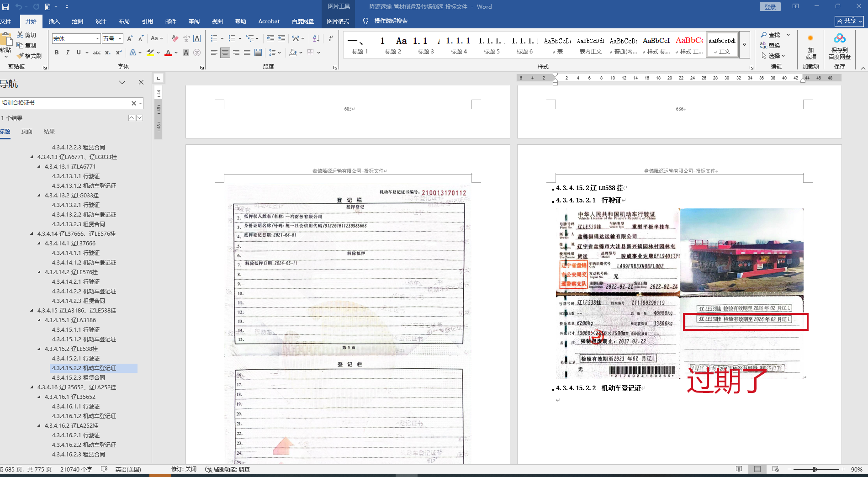Toggle track changes status (修订: 关闭)

point(184,469)
